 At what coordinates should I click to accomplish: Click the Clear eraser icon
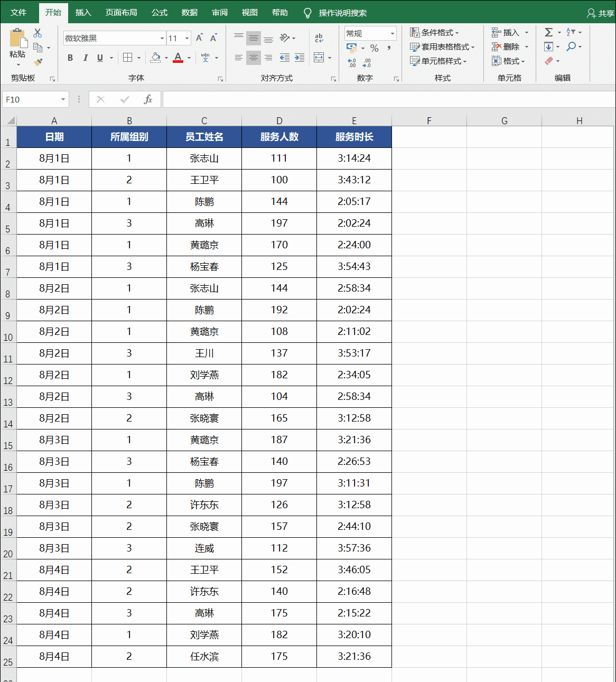(x=549, y=61)
